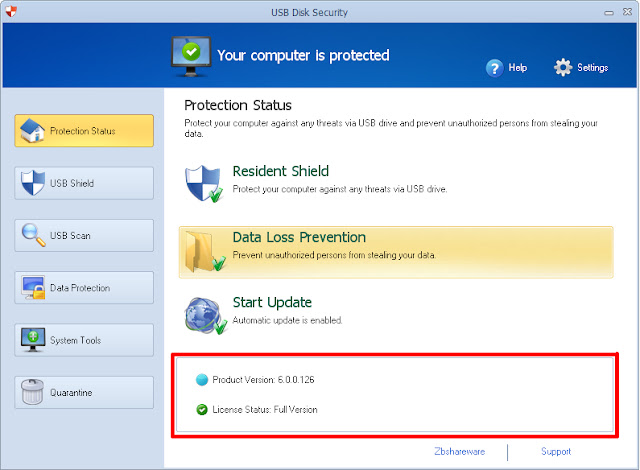Screen dimensions: 640x470
Task: Click the green check beside License Status
Action: click(202, 410)
